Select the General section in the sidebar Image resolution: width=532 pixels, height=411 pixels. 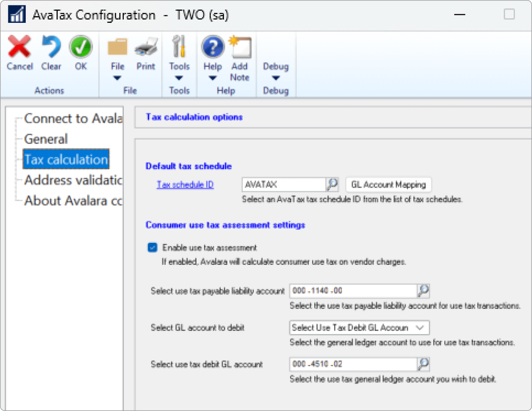click(x=46, y=139)
